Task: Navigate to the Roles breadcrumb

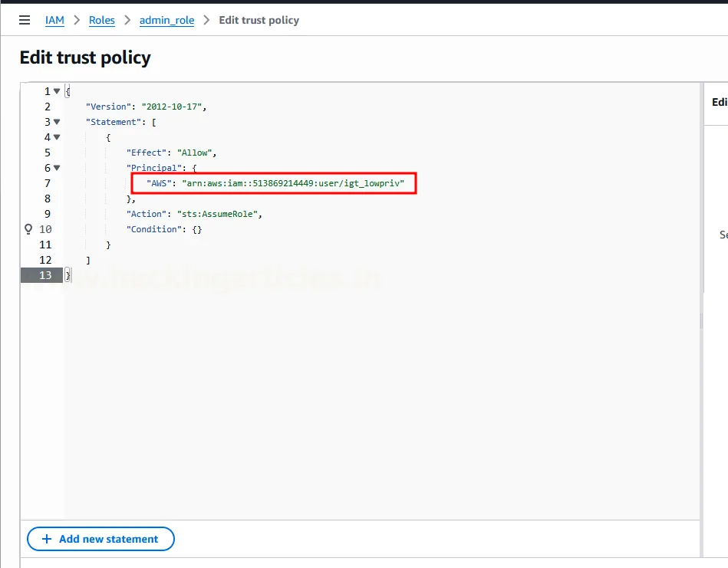Action: pos(101,20)
